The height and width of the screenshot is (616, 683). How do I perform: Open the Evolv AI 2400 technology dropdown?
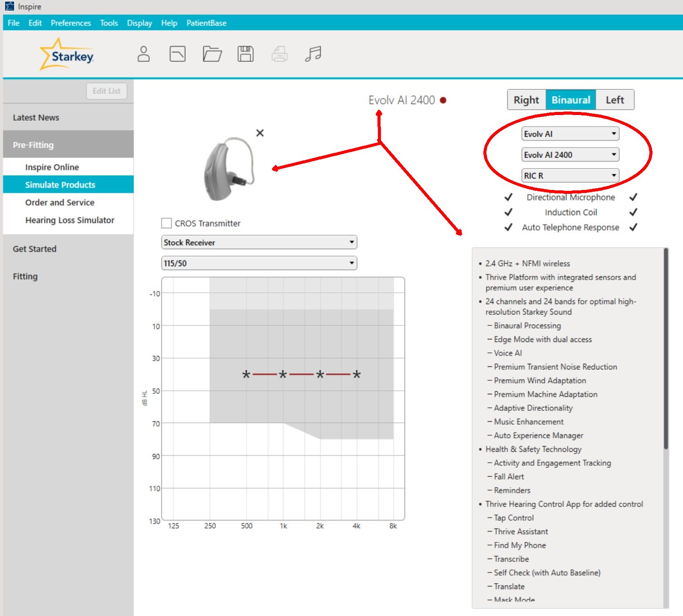(570, 155)
